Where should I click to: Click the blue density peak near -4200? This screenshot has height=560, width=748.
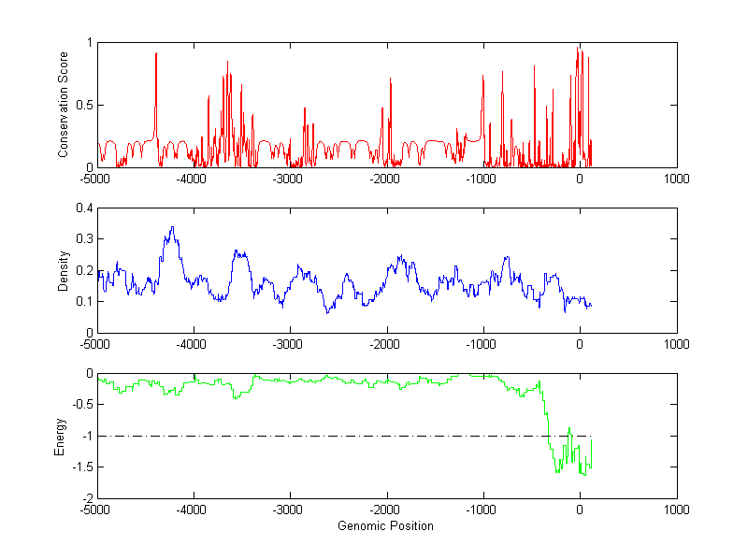click(172, 228)
